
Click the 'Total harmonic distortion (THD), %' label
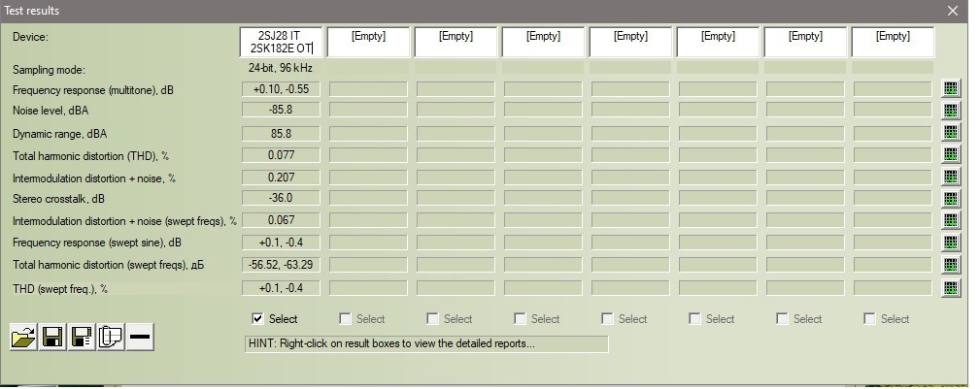point(91,155)
